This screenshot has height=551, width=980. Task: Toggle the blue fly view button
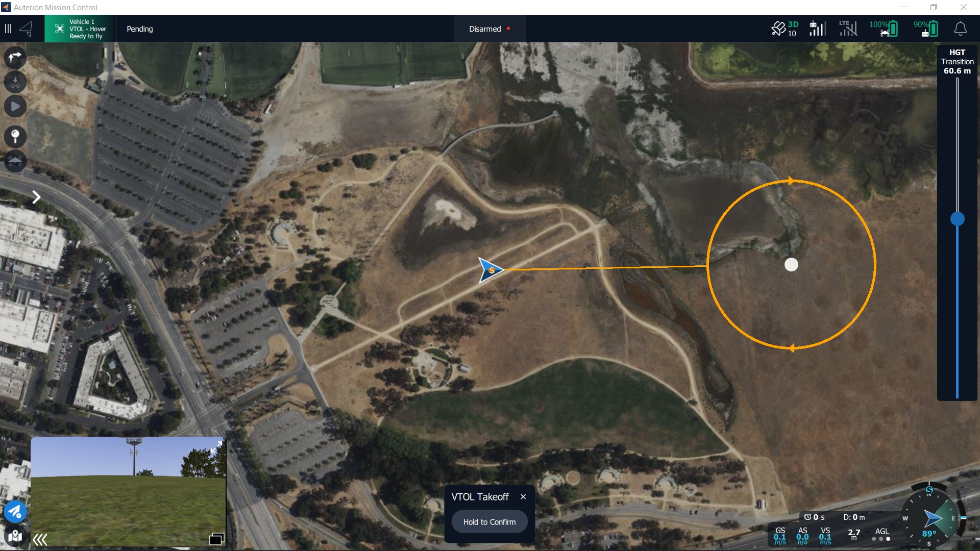point(15,511)
